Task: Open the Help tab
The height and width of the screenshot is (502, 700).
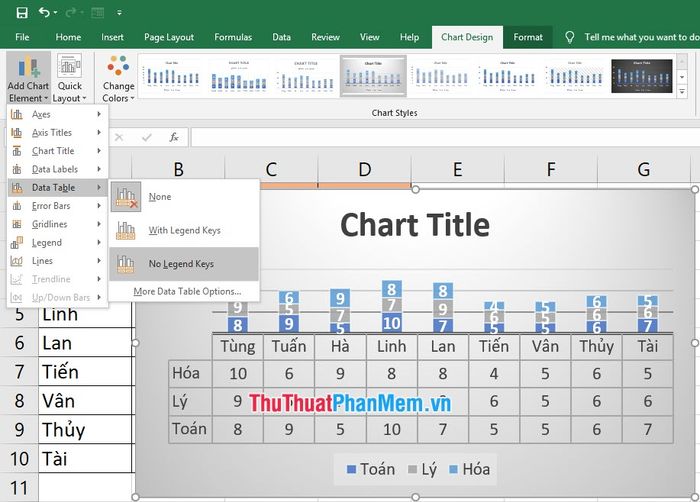Action: pyautogui.click(x=409, y=37)
